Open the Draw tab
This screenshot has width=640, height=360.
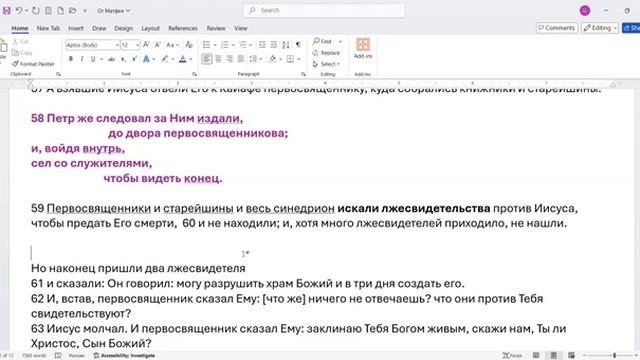pos(99,28)
